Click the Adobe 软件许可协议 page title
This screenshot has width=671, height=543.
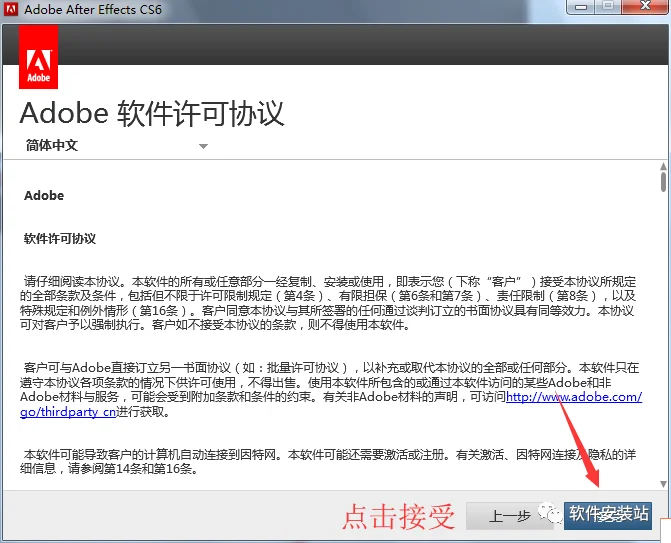pyautogui.click(x=152, y=114)
